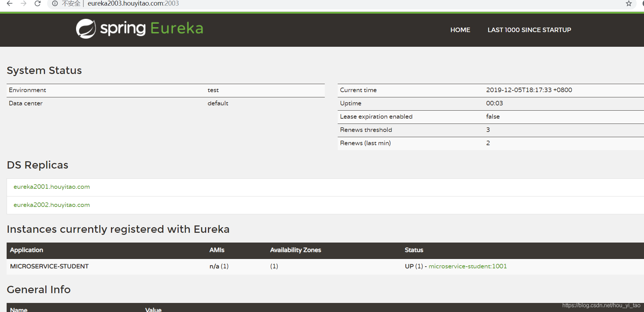This screenshot has height=312, width=644.
Task: Select the data center value 'default'
Action: coord(218,103)
